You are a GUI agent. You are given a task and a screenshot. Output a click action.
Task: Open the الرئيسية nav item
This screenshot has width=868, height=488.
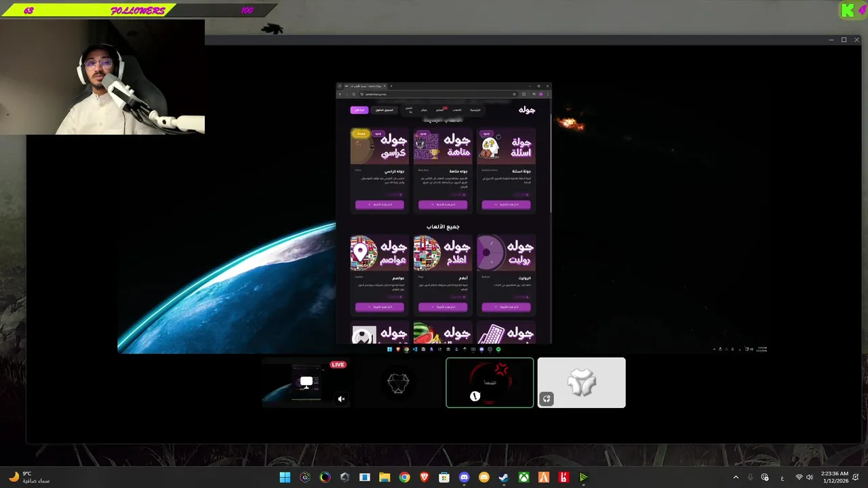pos(475,110)
